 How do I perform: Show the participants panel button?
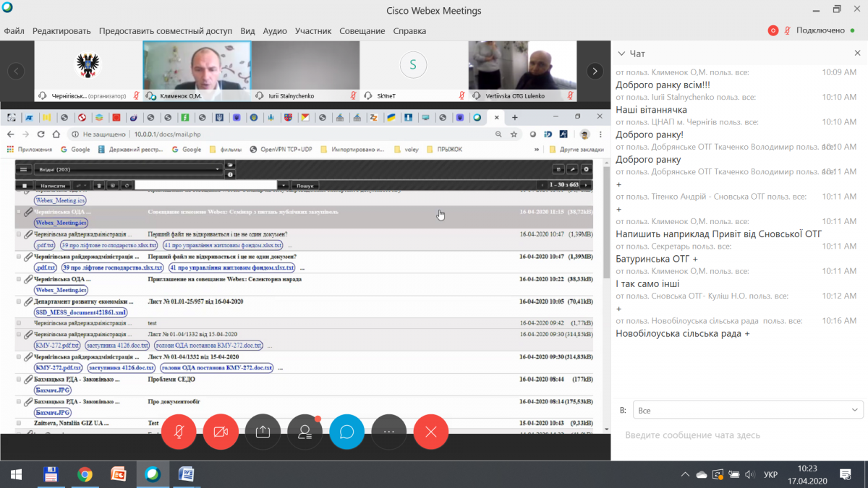click(305, 432)
